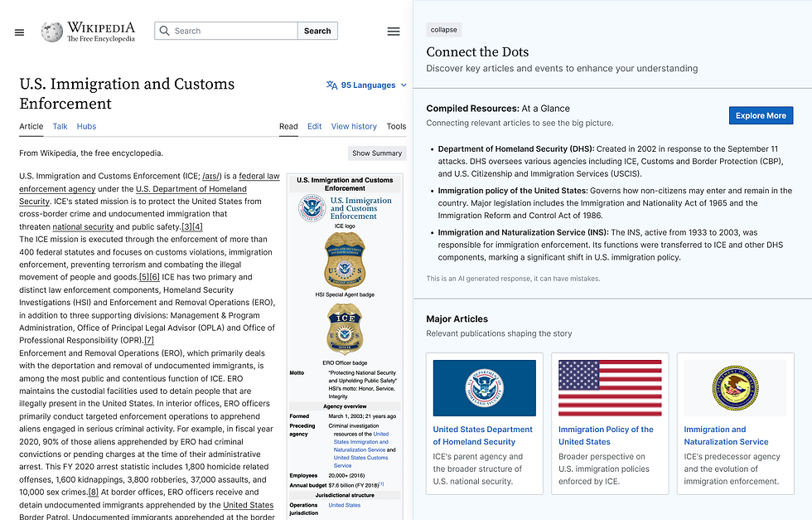Select the Read tab

(288, 126)
